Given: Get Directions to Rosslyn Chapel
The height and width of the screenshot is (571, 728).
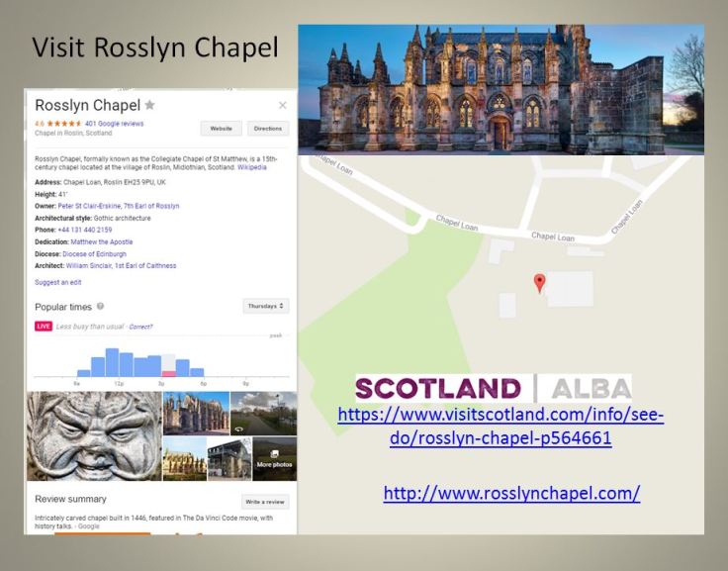Looking at the screenshot, I should (268, 129).
